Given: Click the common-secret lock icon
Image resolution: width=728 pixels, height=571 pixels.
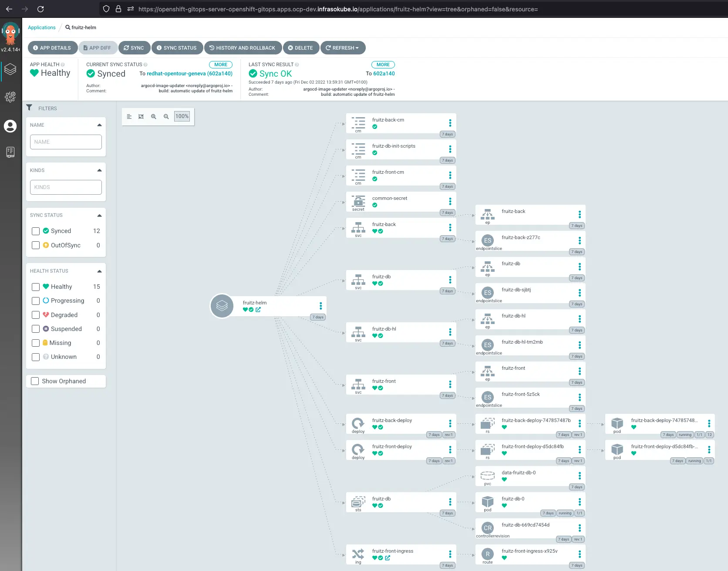Looking at the screenshot, I should pyautogui.click(x=358, y=201).
